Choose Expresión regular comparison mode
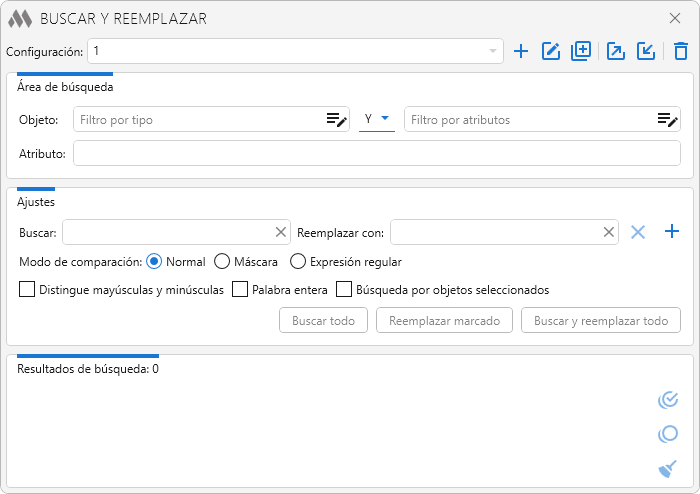This screenshot has height=494, width=700. [298, 262]
